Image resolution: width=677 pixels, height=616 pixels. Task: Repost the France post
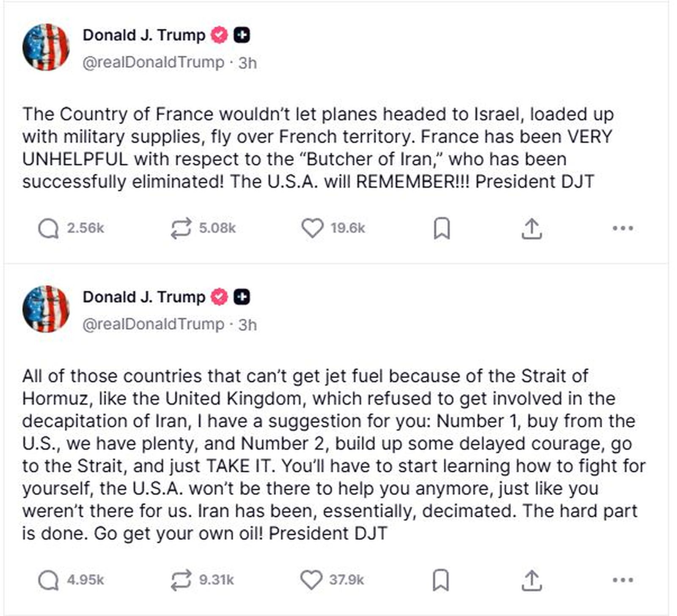click(179, 228)
